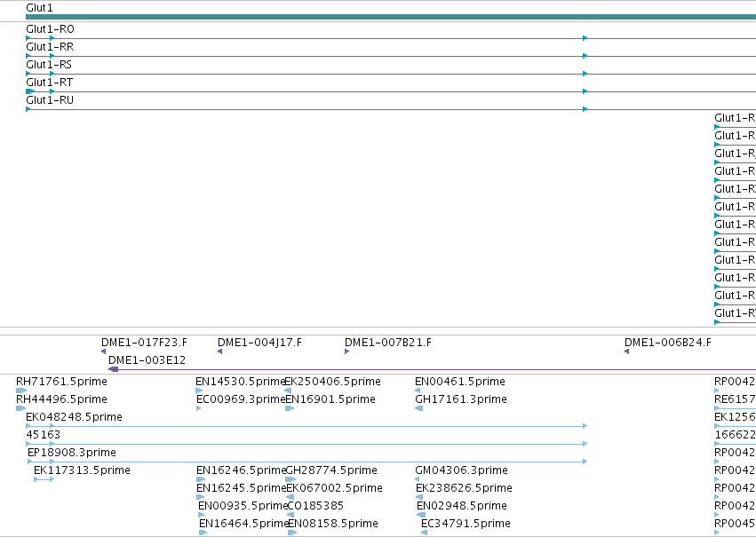Image resolution: width=756 pixels, height=537 pixels.
Task: Open the GM04306.3prime EST label
Action: tap(461, 471)
